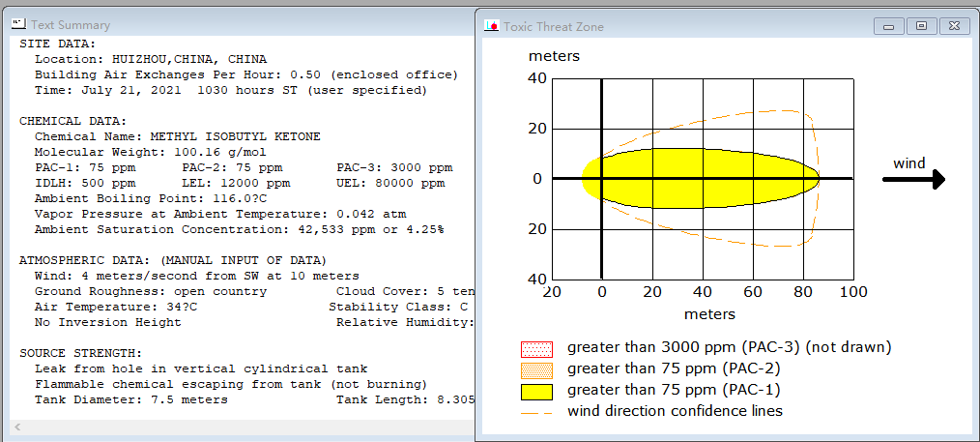This screenshot has width=980, height=442.
Task: Click the Vapor Pressure at Ambient Temperature line
Action: (x=220, y=215)
